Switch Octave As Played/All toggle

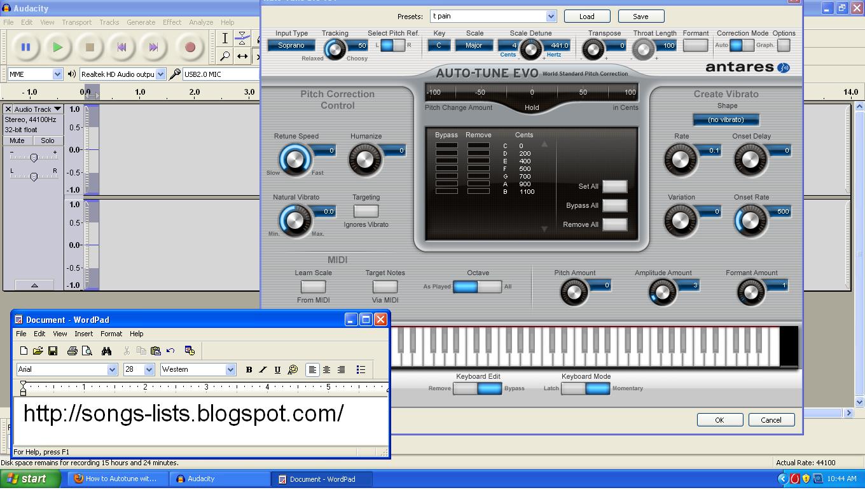coord(477,287)
